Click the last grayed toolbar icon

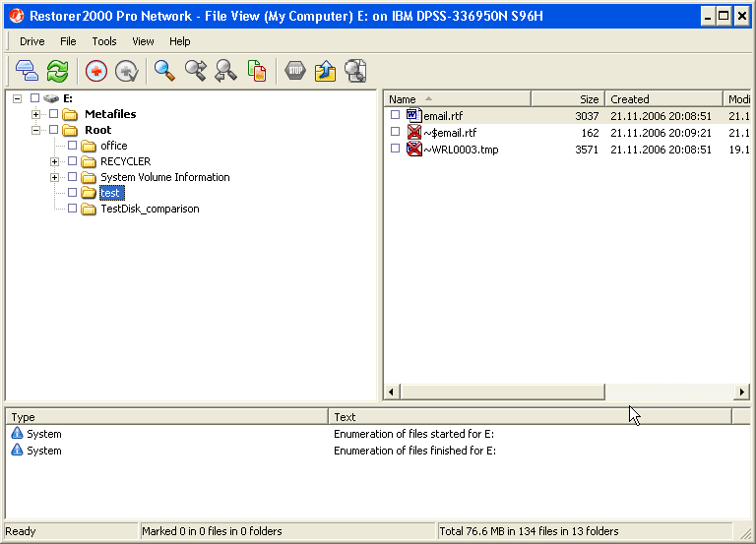[355, 71]
